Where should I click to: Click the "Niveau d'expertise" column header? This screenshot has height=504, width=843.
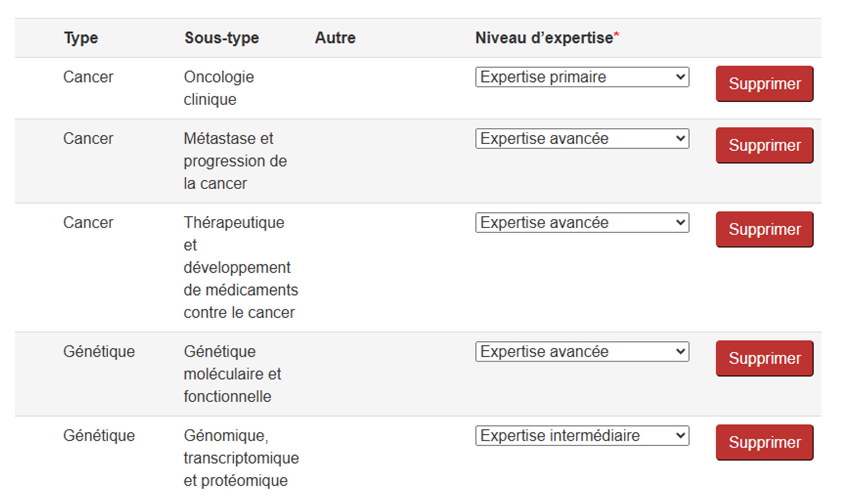(544, 38)
